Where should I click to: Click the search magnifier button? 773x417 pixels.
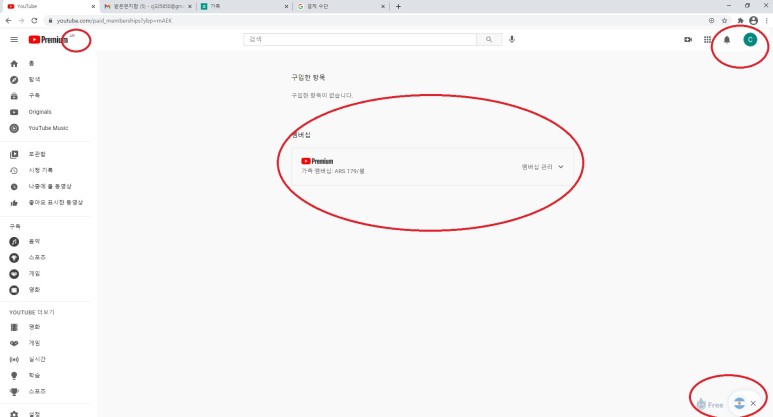point(489,39)
